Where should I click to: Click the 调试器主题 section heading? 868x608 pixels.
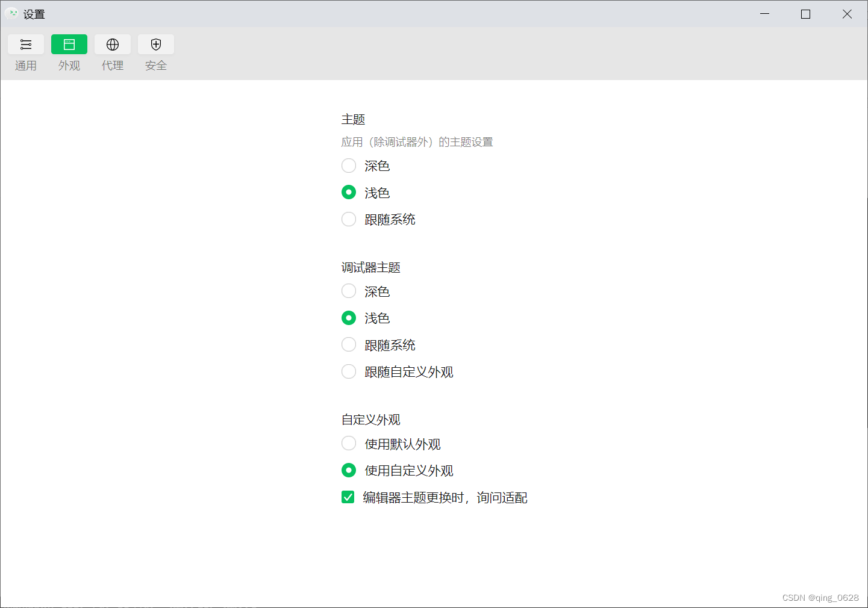[x=371, y=267]
